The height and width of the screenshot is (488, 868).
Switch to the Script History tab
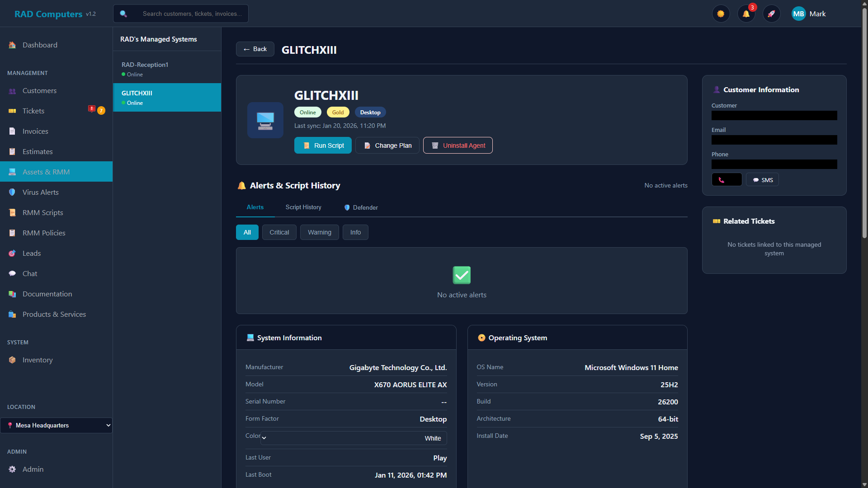(303, 207)
